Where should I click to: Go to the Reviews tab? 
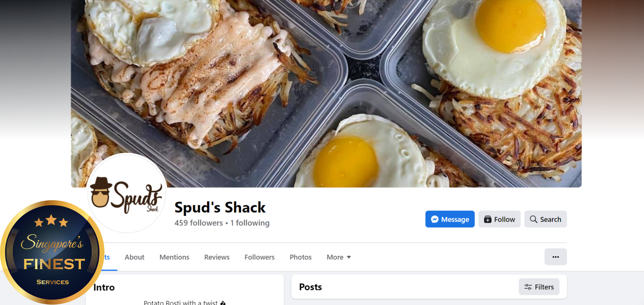(217, 257)
